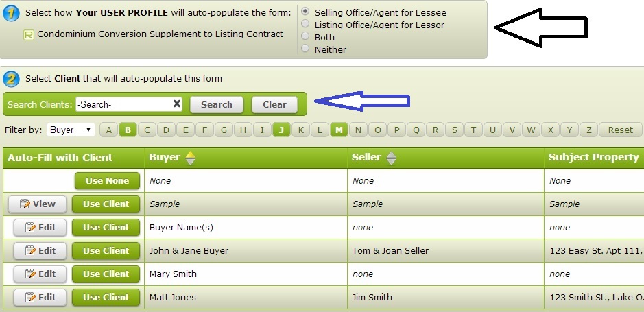Choose the Both radio option
The height and width of the screenshot is (312, 644).
click(305, 37)
